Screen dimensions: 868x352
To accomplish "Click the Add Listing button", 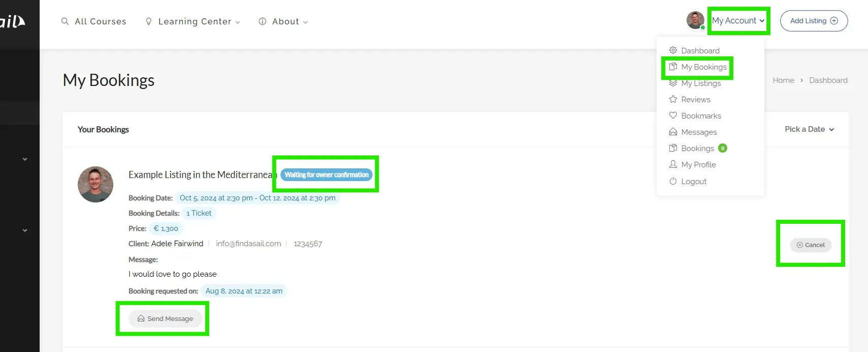I will [814, 21].
